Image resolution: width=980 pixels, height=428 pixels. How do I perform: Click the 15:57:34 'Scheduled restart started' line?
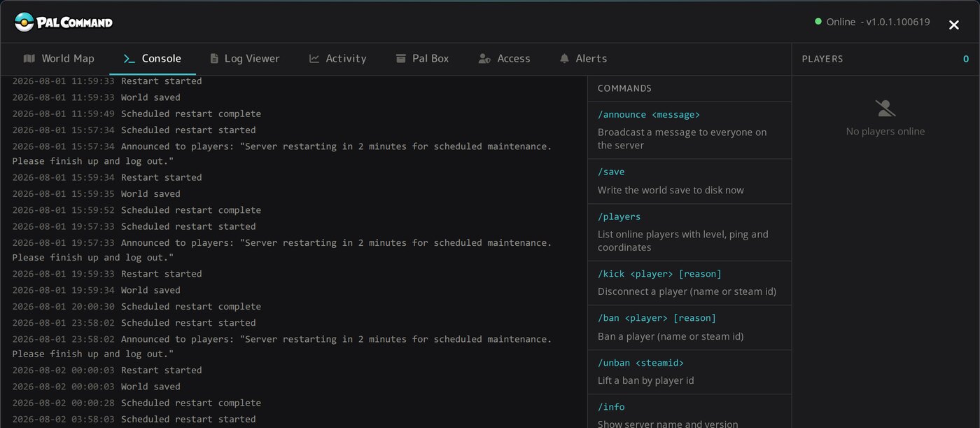click(134, 130)
